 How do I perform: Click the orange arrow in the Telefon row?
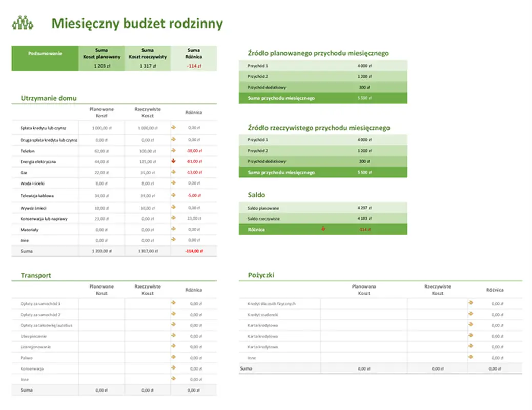coord(173,151)
